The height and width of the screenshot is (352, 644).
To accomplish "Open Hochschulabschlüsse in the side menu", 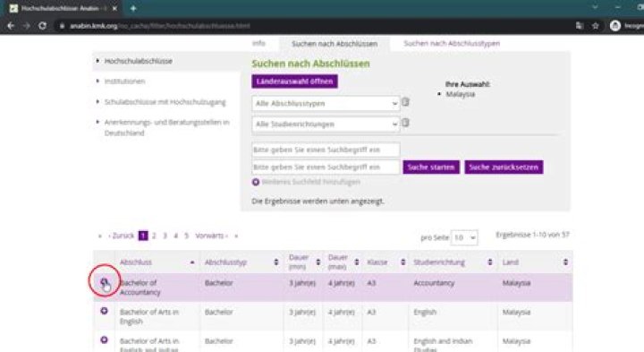I will 139,61.
